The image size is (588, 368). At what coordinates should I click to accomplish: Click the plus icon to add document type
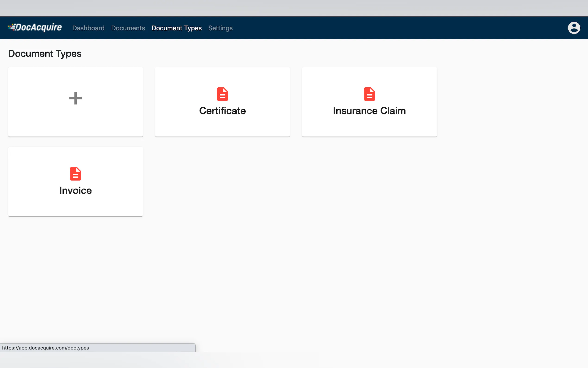pos(75,98)
